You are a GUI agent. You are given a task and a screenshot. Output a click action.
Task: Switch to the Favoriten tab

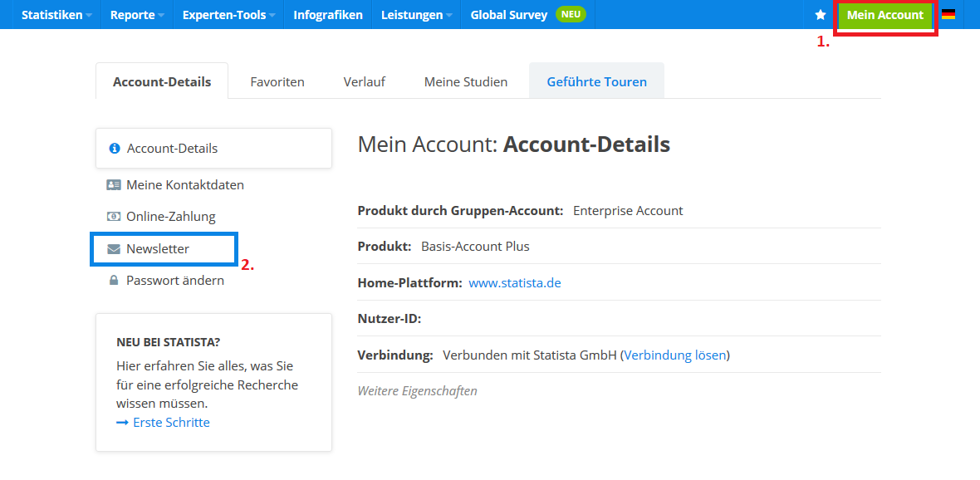[x=277, y=81]
